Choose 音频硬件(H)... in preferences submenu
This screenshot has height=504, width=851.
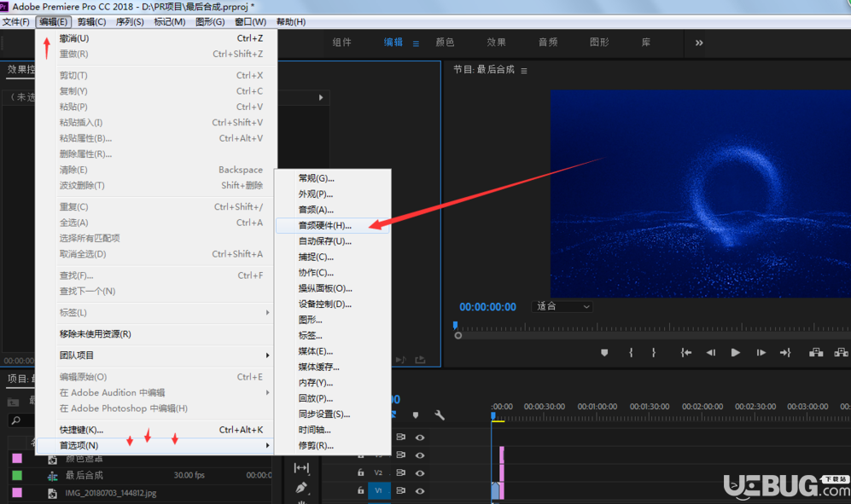(333, 226)
